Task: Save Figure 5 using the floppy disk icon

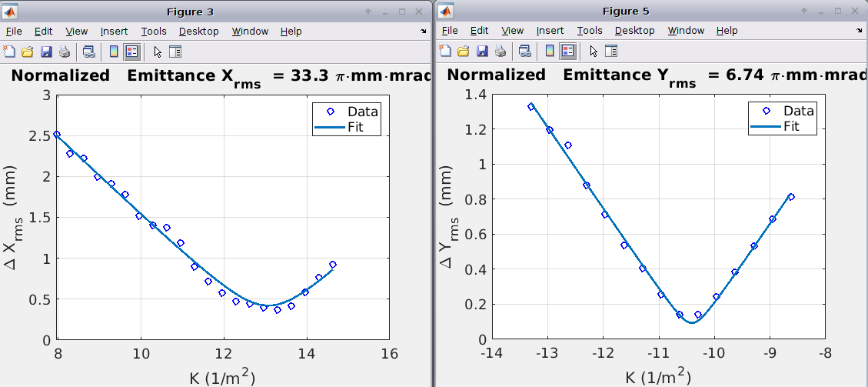Action: tap(482, 52)
